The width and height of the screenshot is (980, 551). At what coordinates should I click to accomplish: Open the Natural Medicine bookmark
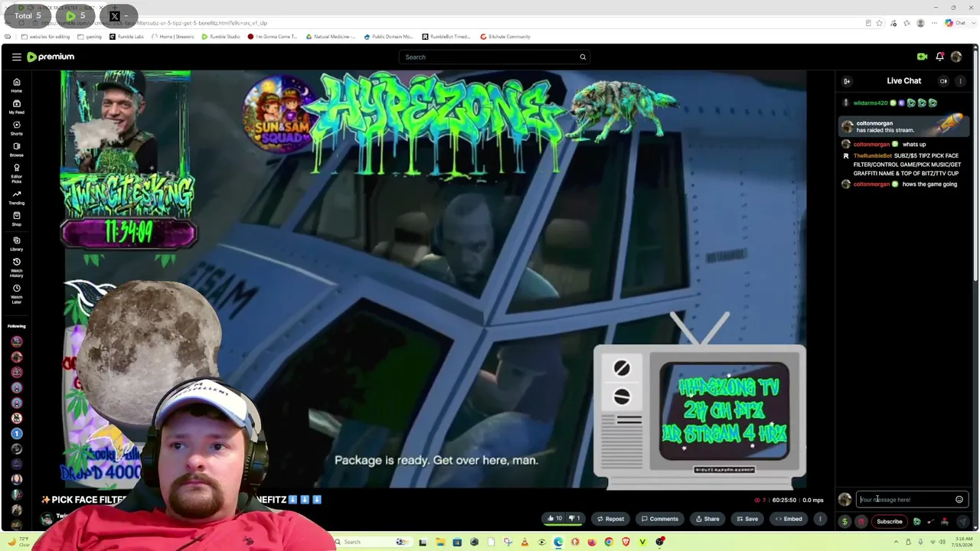click(331, 37)
